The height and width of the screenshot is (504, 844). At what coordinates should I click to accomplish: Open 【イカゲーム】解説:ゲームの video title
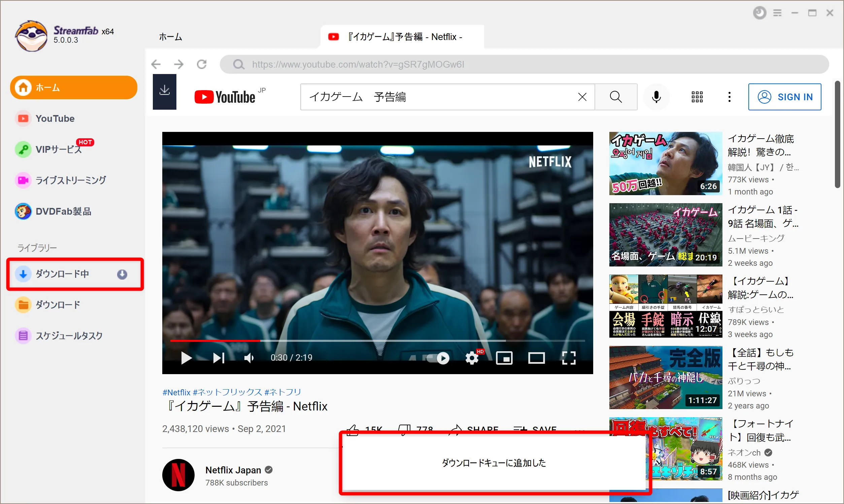761,288
